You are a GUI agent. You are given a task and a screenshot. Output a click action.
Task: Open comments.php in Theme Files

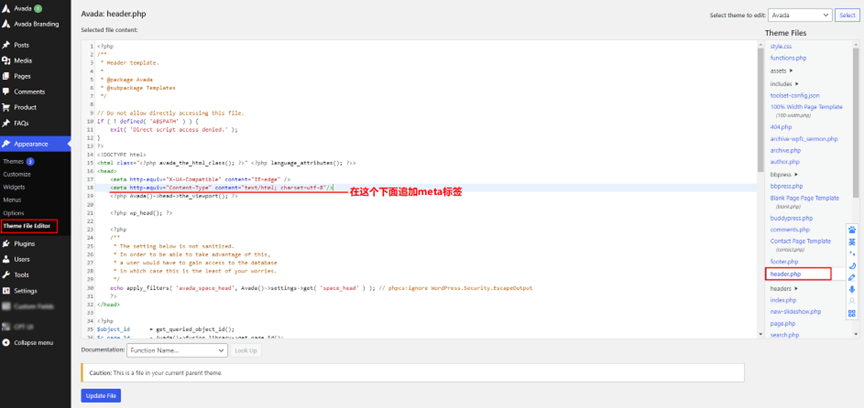(x=790, y=230)
